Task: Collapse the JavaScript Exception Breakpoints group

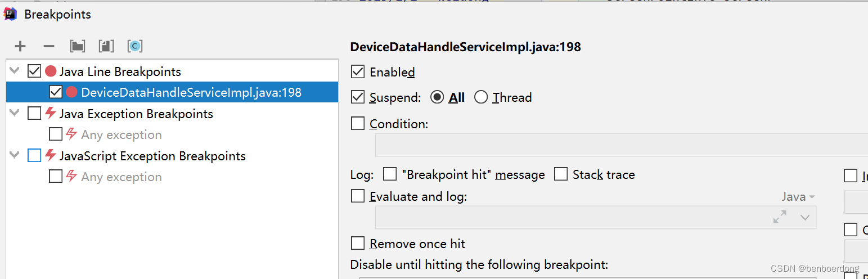Action: coord(15,156)
